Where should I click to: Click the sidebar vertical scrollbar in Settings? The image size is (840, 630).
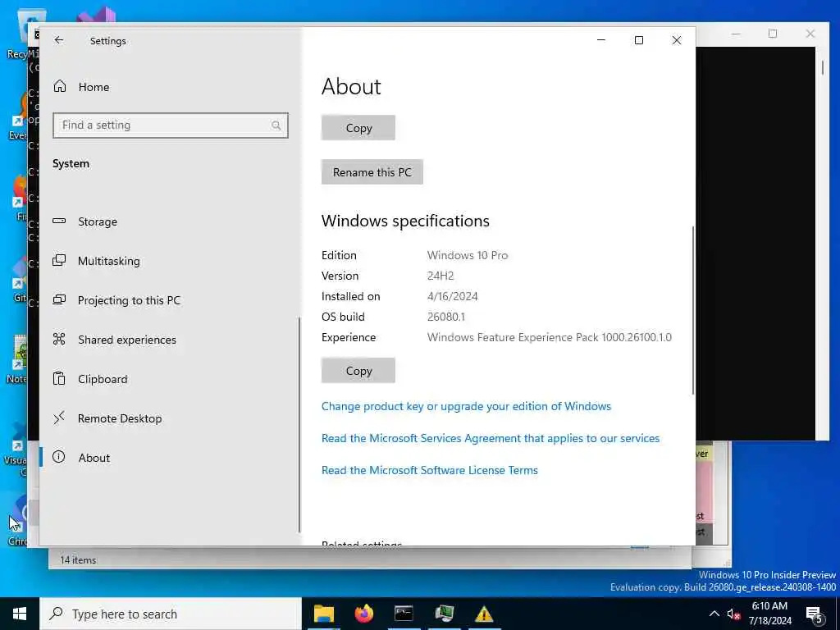pos(299,424)
